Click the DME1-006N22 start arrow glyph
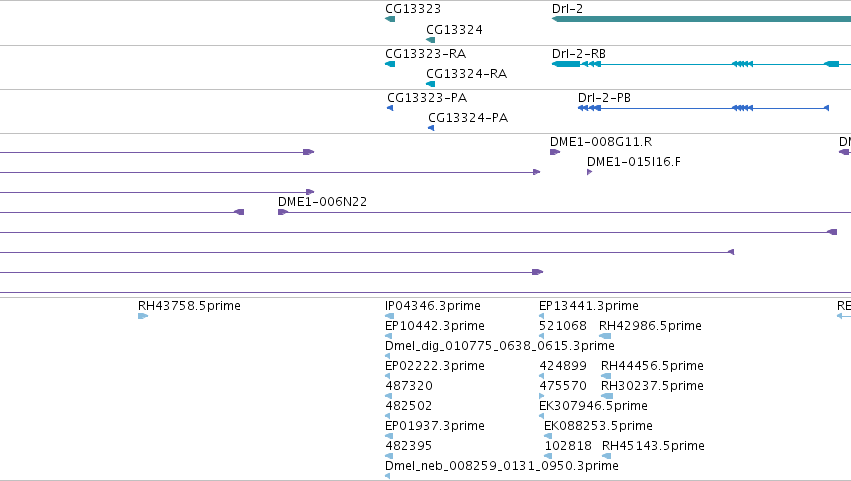This screenshot has width=851, height=481. [x=283, y=212]
